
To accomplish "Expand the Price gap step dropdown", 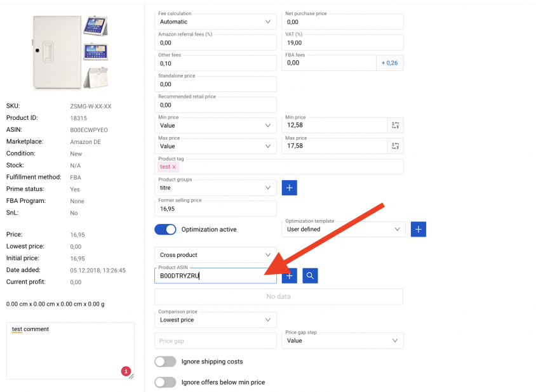I will point(342,341).
